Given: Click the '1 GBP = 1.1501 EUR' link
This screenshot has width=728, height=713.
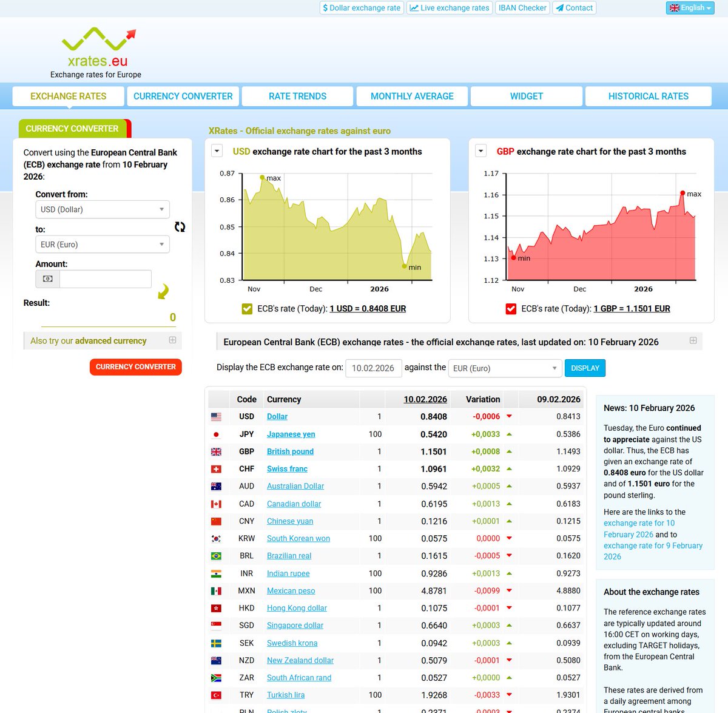Looking at the screenshot, I should click(x=632, y=309).
